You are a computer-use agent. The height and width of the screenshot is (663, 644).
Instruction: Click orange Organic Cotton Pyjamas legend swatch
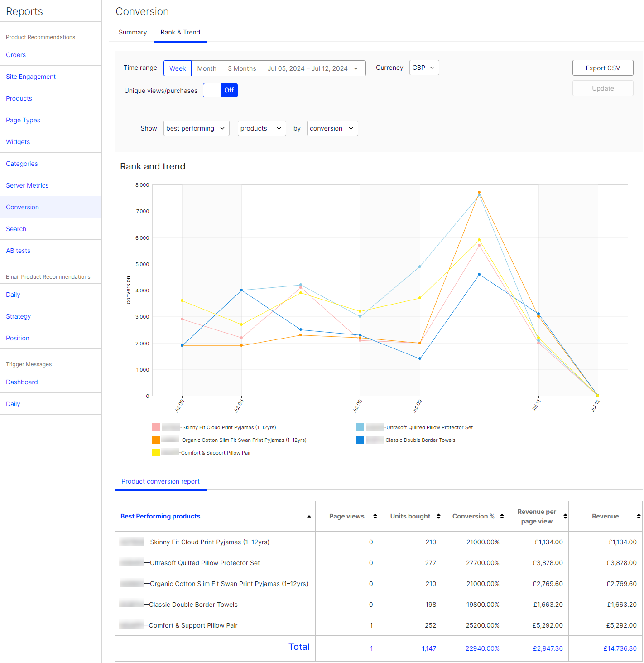pos(156,440)
